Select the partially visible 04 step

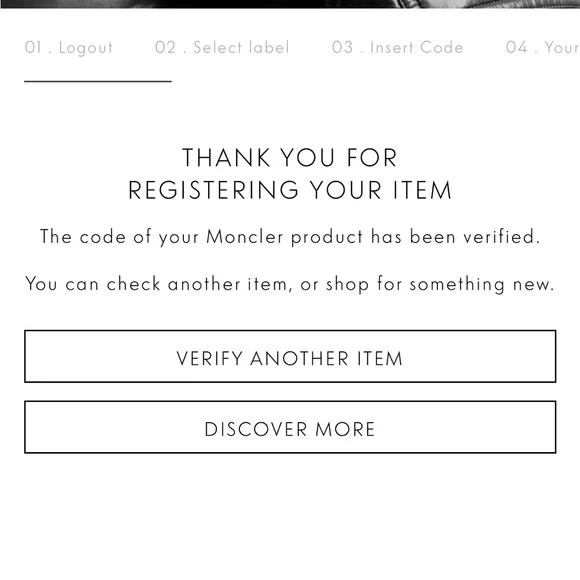pyautogui.click(x=542, y=47)
